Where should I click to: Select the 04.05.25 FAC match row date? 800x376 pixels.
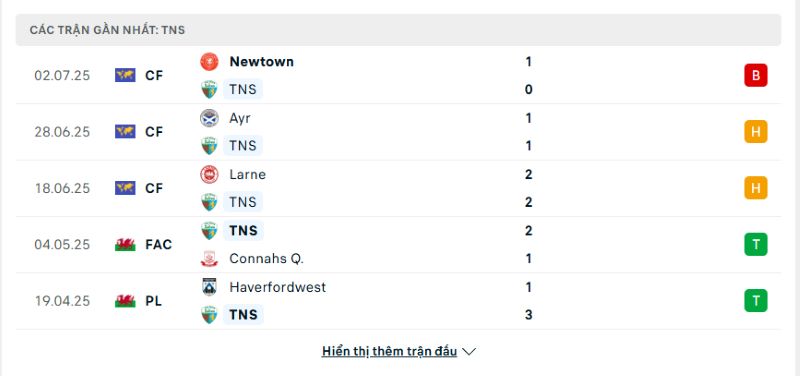pyautogui.click(x=62, y=245)
